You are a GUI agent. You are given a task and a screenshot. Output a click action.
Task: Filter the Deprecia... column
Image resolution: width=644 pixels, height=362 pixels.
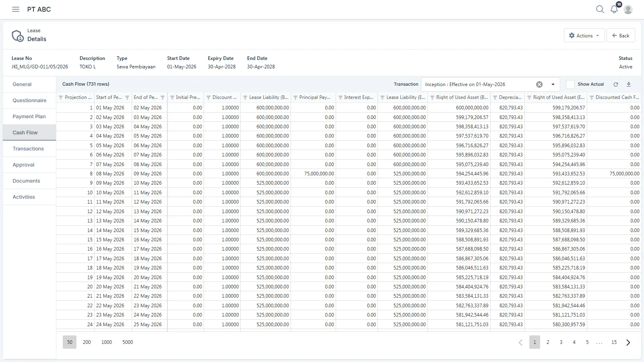pyautogui.click(x=495, y=97)
